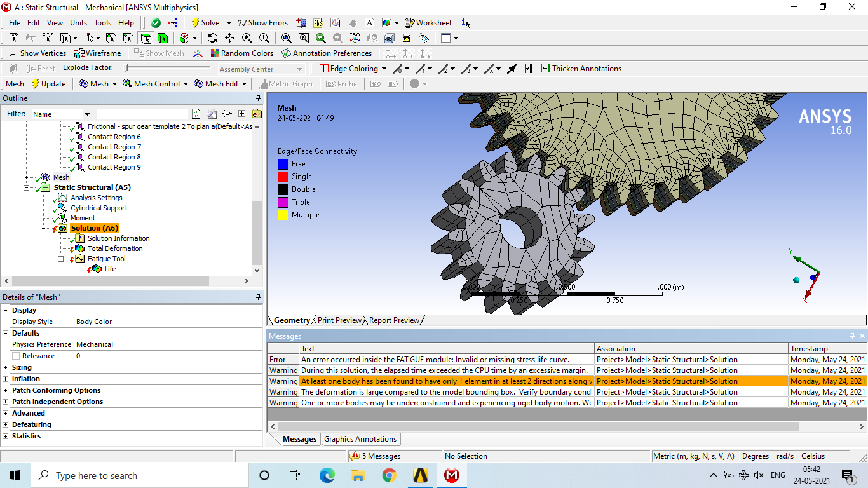Toggle Thicken Annotations
This screenshot has height=488, width=868.
click(581, 69)
